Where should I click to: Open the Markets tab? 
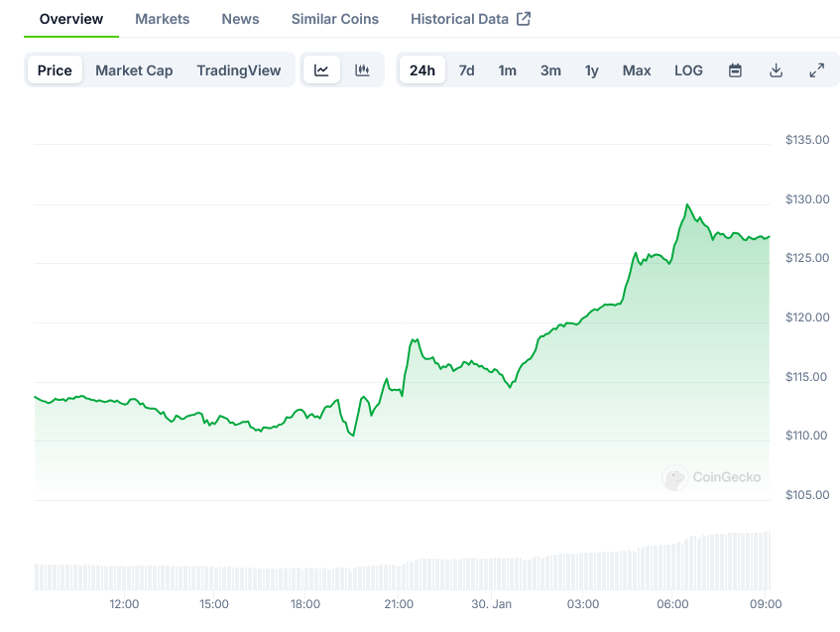(162, 19)
